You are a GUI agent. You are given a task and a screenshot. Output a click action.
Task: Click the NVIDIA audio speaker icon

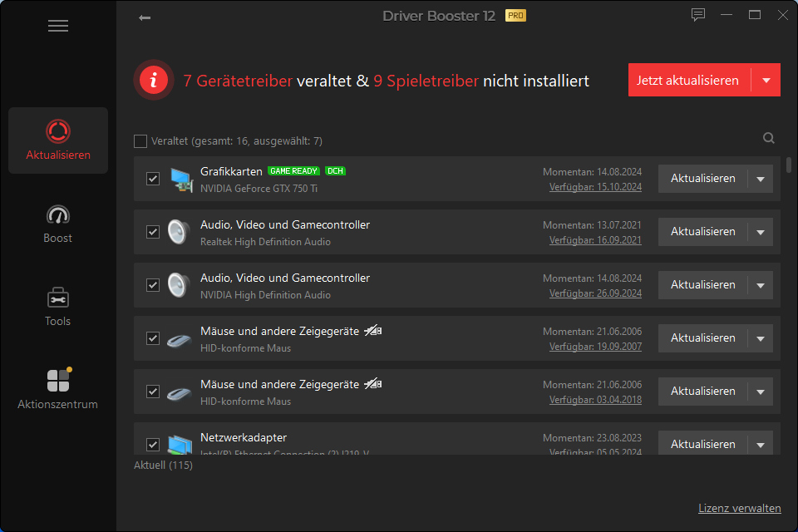(179, 285)
